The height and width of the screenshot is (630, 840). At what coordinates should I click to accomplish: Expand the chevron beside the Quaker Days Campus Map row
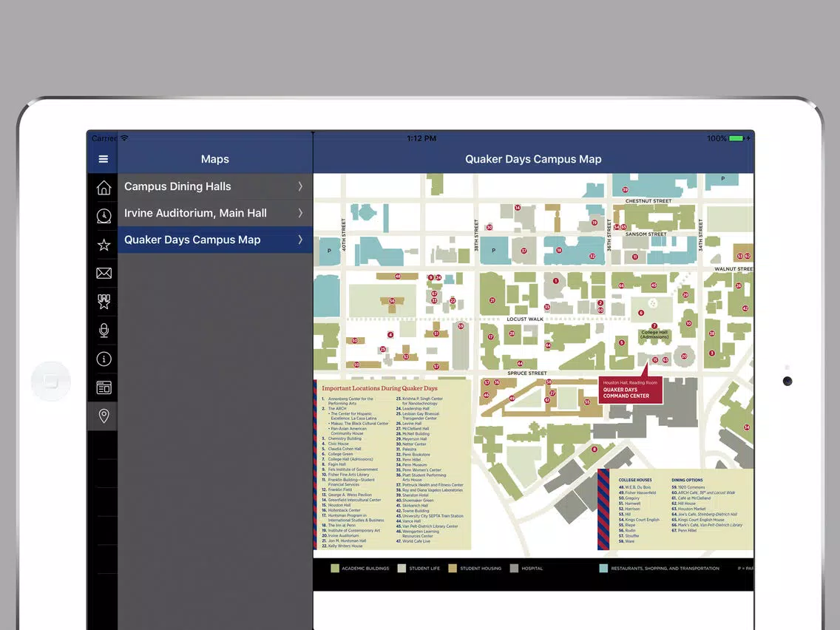[x=300, y=240]
